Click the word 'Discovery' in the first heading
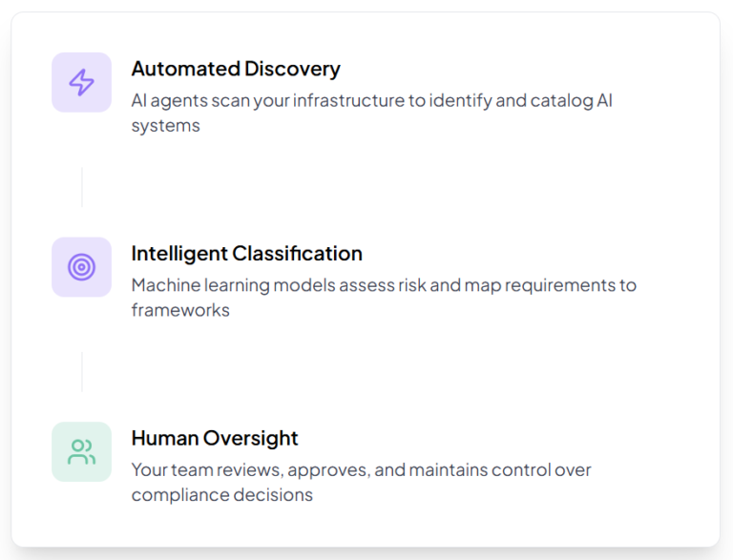Viewport: 733px width, 560px height. click(292, 69)
